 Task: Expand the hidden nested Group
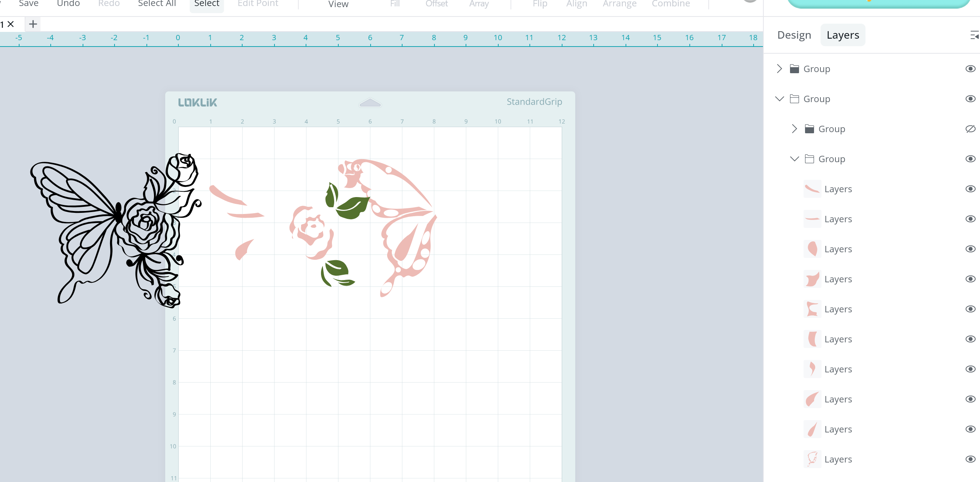click(x=795, y=129)
